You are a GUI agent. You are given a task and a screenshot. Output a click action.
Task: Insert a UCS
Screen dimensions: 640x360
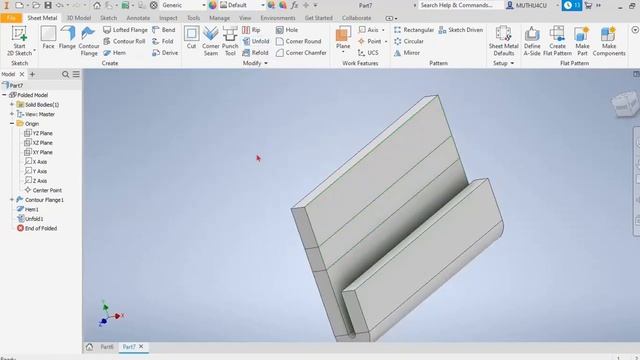(x=368, y=53)
